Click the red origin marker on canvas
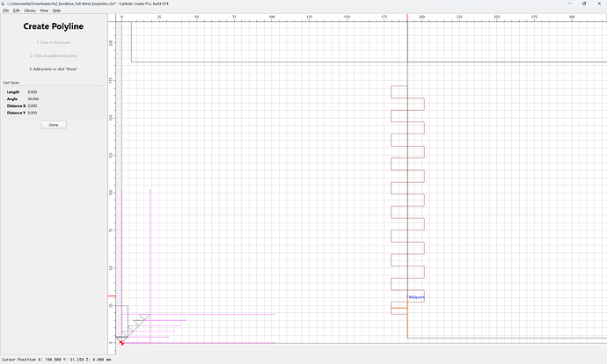 pos(121,343)
